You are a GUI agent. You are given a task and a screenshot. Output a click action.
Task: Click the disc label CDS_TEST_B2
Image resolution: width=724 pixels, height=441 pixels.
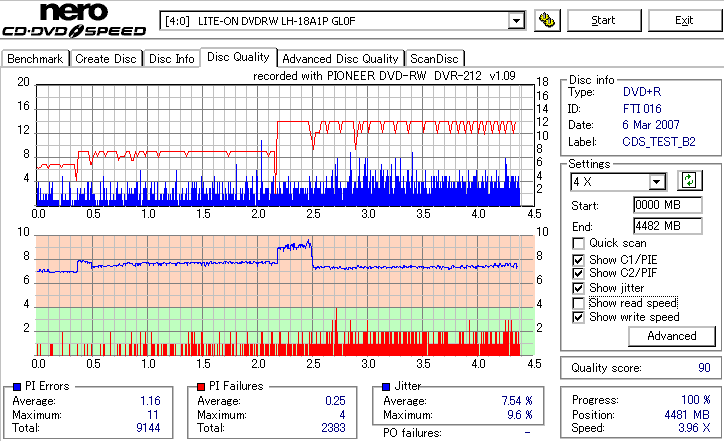[x=659, y=142]
